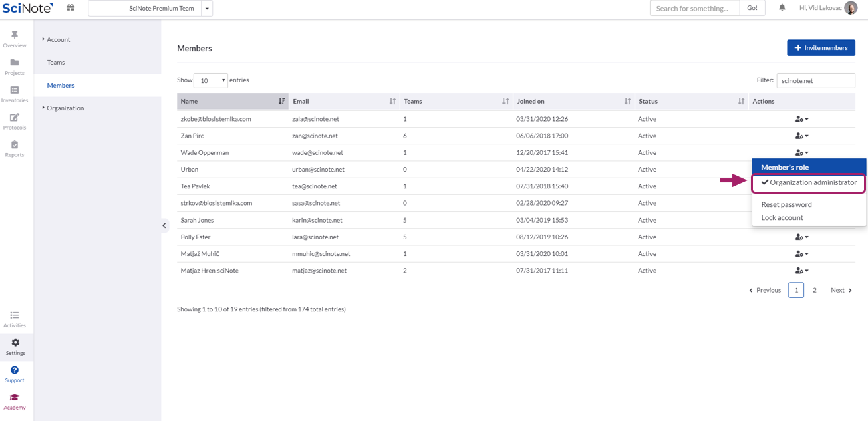This screenshot has height=421, width=868.
Task: Open Support in the sidebar
Action: 15,374
